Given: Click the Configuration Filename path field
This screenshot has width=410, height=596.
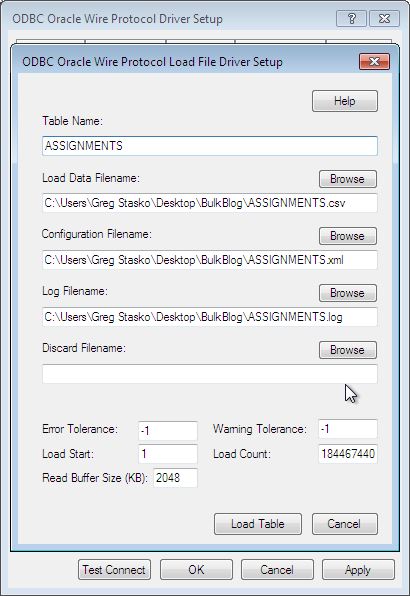Looking at the screenshot, I should coord(210,260).
